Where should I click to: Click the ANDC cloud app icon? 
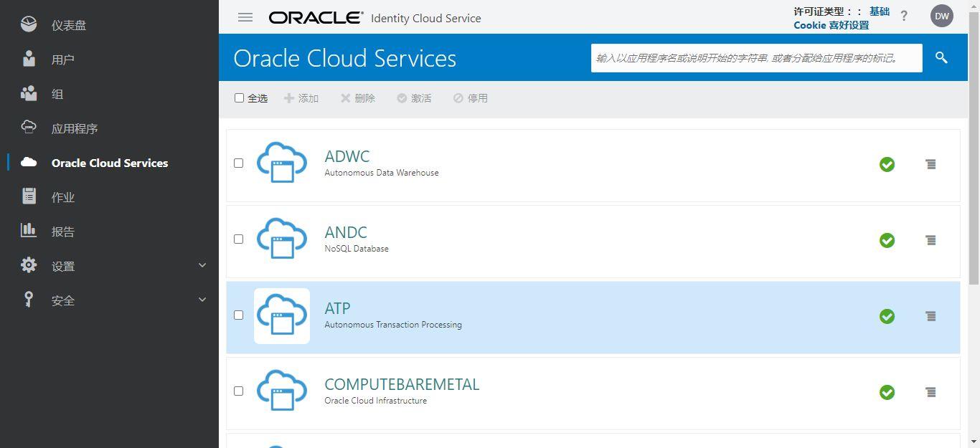(282, 239)
